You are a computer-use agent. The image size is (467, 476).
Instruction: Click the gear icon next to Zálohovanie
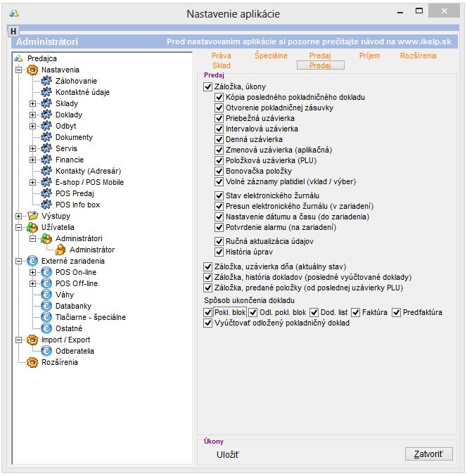(x=47, y=82)
